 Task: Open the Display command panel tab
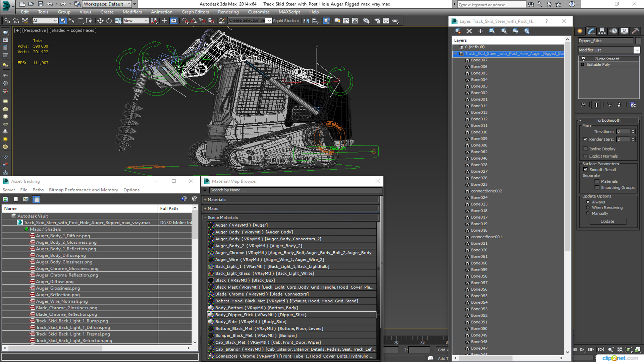click(625, 31)
